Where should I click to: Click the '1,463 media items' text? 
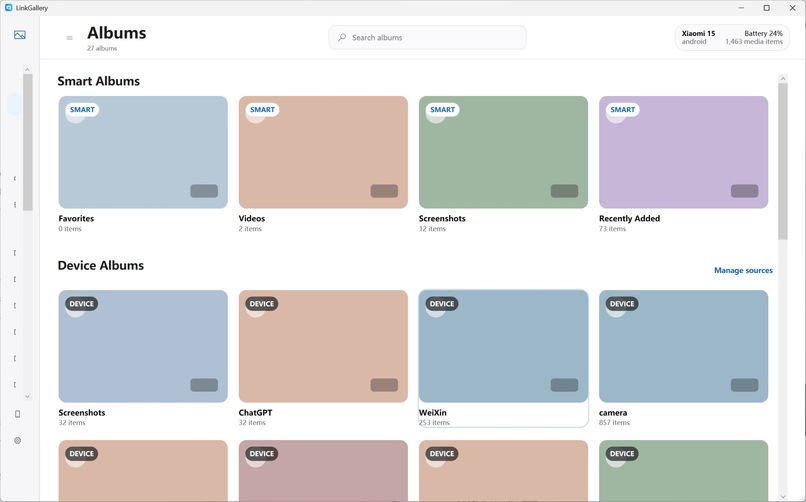[x=754, y=42]
